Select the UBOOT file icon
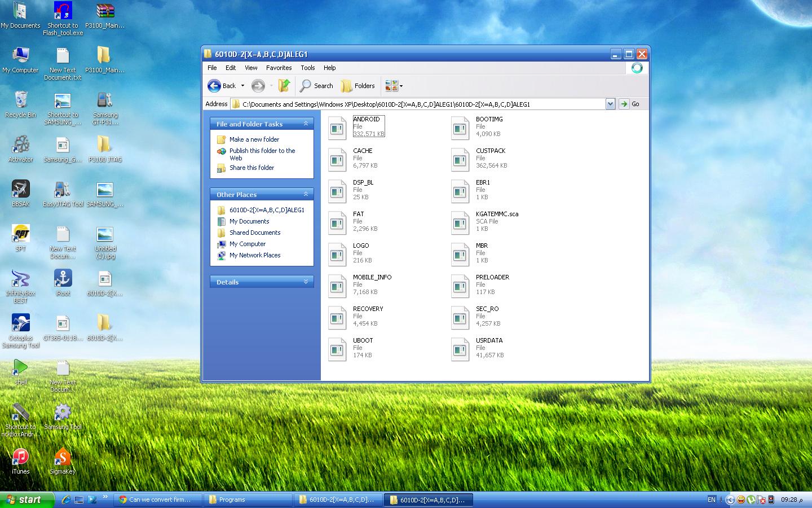 click(x=337, y=349)
